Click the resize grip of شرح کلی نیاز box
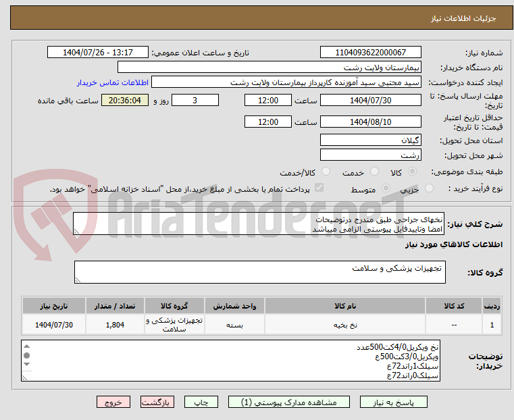 (76, 232)
